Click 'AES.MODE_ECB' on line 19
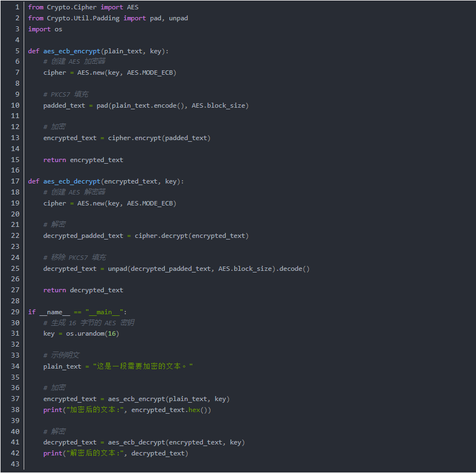 click(150, 203)
